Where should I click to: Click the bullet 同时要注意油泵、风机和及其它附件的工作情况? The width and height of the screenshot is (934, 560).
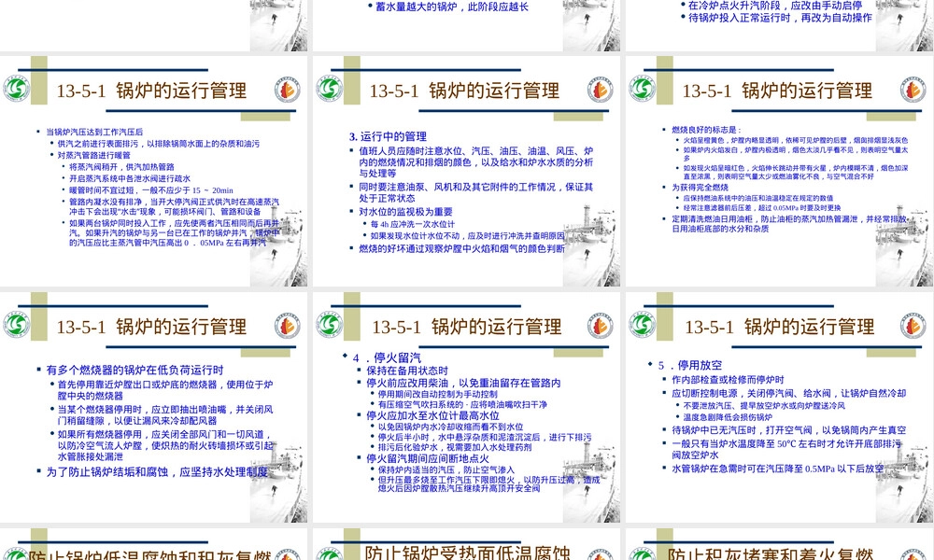click(x=476, y=192)
